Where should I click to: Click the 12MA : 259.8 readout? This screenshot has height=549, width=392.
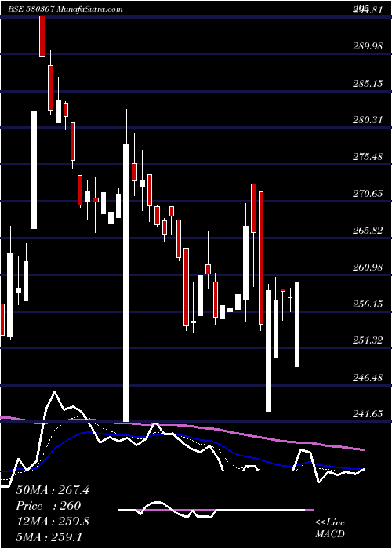[x=53, y=522]
